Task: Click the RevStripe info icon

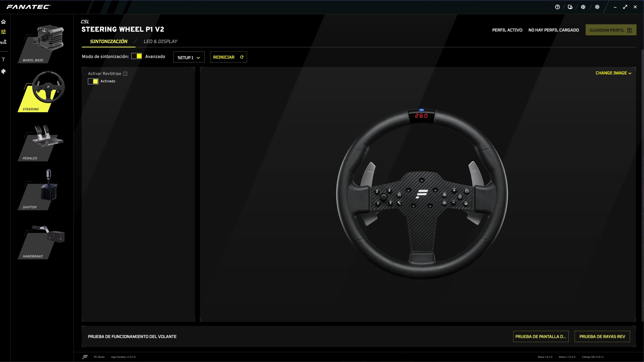Action: [125, 74]
